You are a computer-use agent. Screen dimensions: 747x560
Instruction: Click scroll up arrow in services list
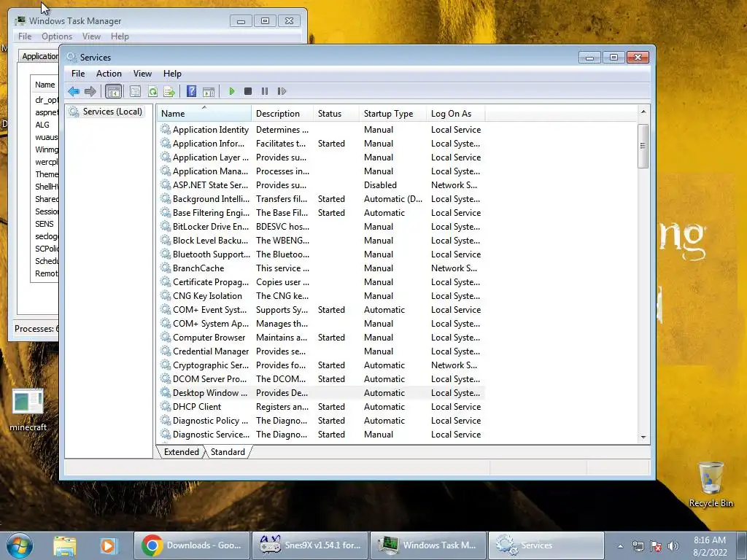643,112
